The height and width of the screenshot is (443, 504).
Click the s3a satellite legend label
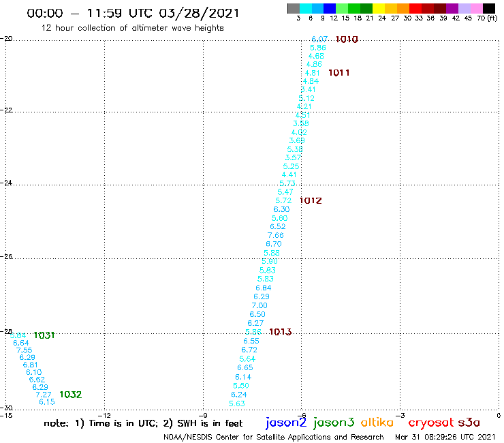coord(469,423)
